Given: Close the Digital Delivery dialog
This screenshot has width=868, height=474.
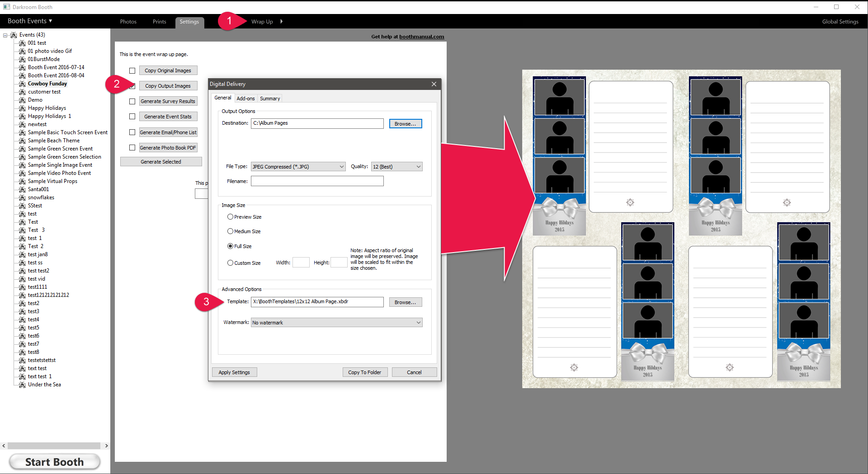Looking at the screenshot, I should pos(434,84).
